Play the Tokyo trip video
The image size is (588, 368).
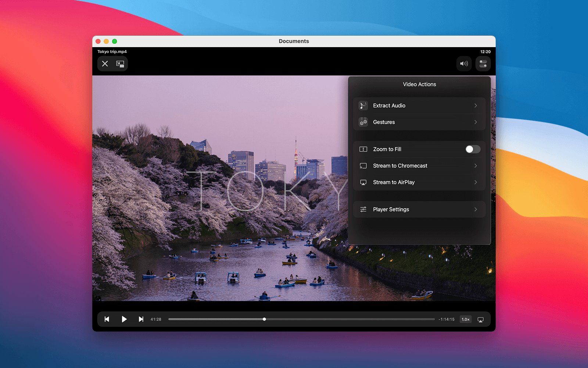click(x=124, y=319)
